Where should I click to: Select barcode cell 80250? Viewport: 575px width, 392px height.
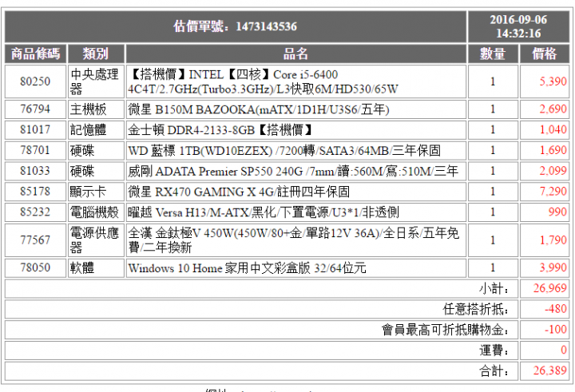pyautogui.click(x=35, y=81)
